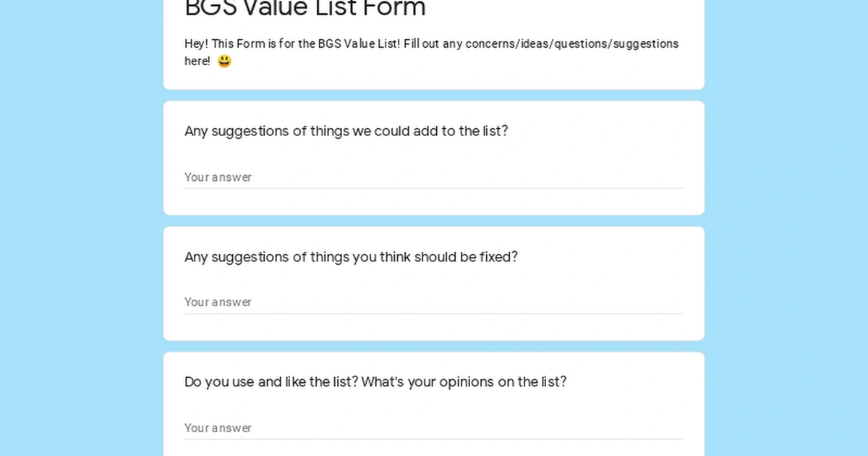Click inside the third question card
Screen dimensions: 868x456
point(434,402)
